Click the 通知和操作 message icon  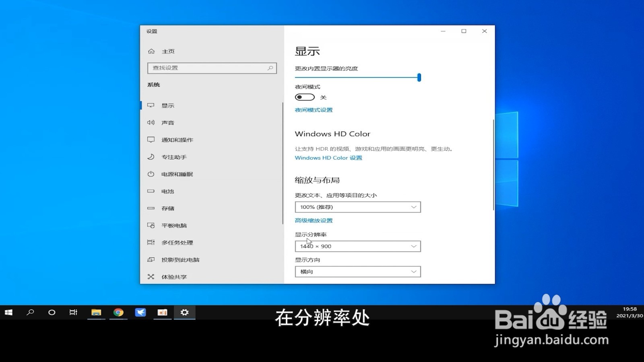151,140
